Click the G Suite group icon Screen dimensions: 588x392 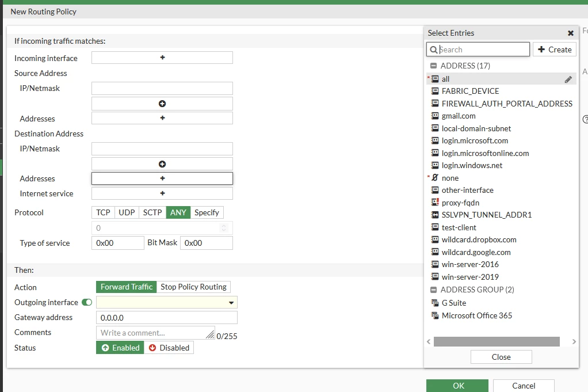coord(434,303)
